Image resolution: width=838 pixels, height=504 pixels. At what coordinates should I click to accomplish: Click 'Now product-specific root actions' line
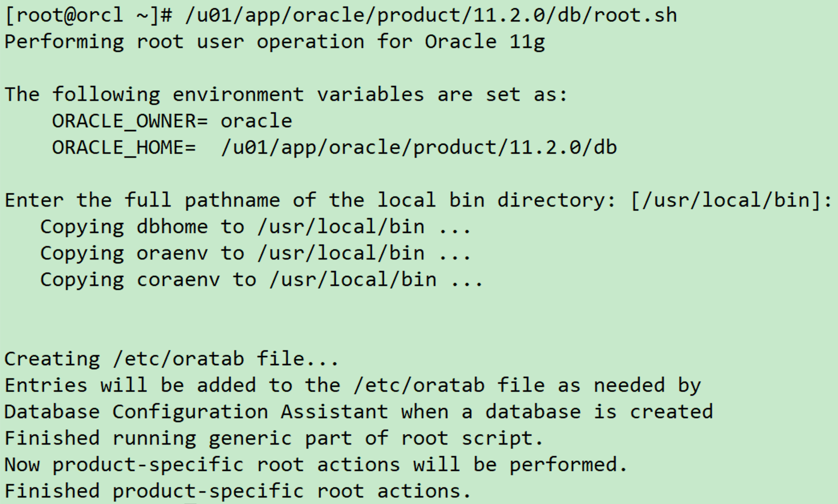pyautogui.click(x=316, y=465)
